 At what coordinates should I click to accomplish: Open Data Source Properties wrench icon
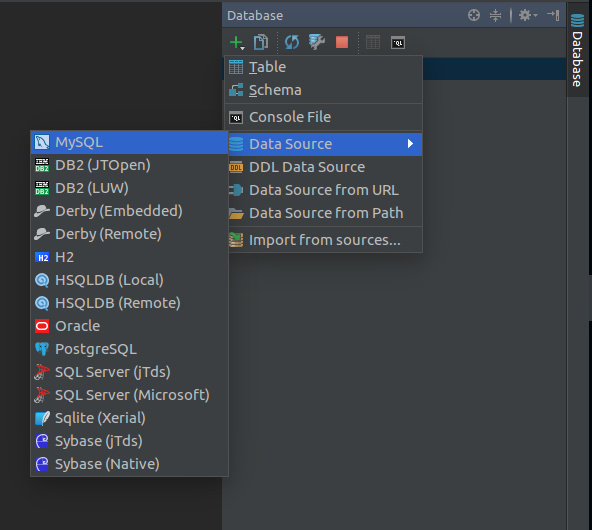coord(317,42)
